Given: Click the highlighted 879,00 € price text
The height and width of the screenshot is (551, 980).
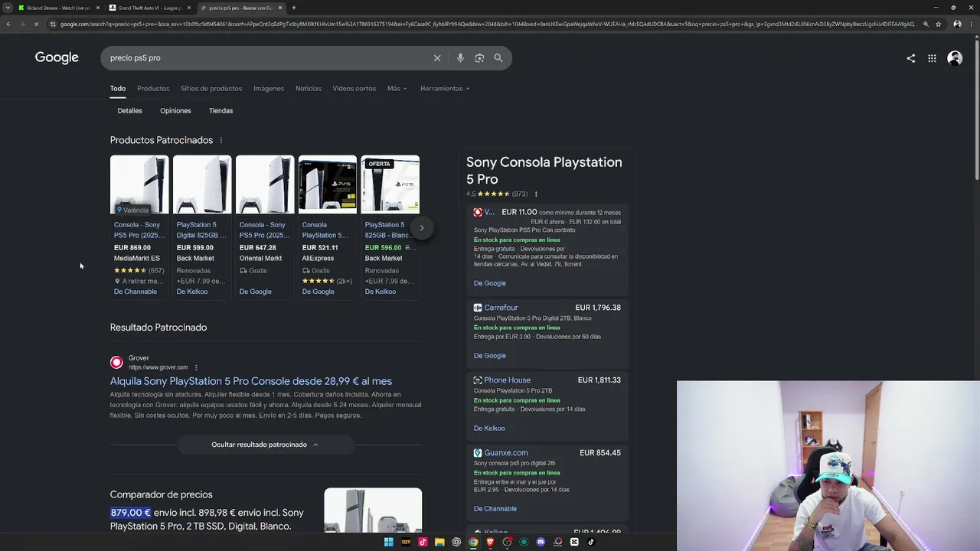Looking at the screenshot, I should click(x=131, y=513).
